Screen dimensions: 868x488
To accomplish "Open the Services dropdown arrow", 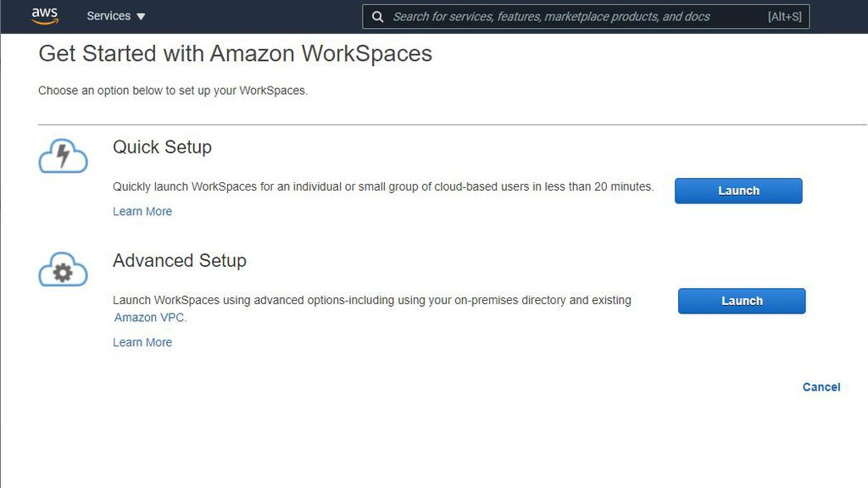I will pos(139,15).
